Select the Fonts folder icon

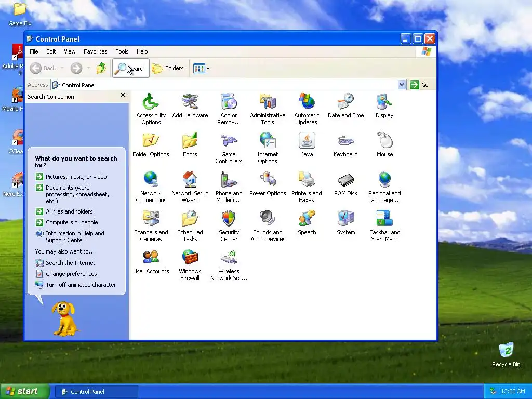[x=190, y=144]
